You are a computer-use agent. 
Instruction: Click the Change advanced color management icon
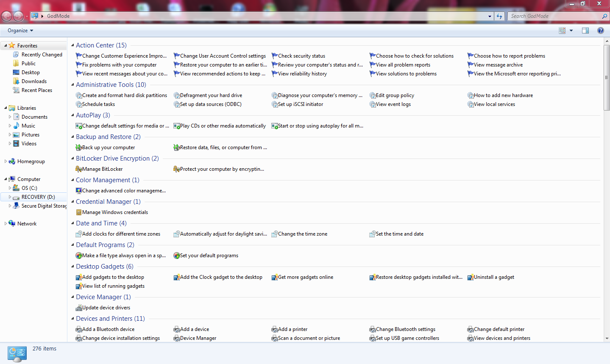pos(78,191)
